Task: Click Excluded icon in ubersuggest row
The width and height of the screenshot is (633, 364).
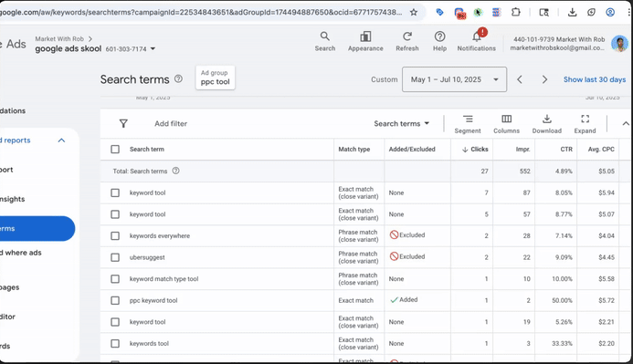Action: [x=394, y=256]
